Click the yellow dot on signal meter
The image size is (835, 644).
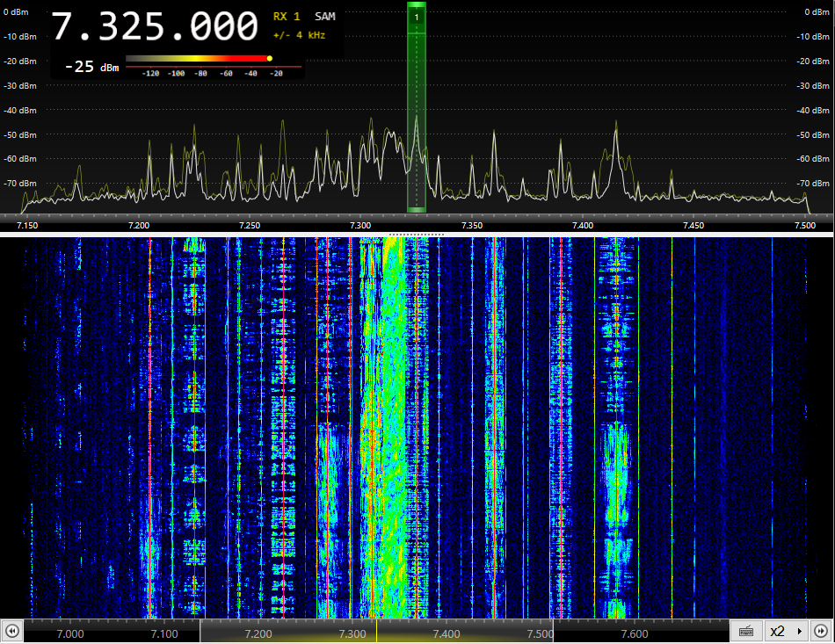click(x=269, y=58)
